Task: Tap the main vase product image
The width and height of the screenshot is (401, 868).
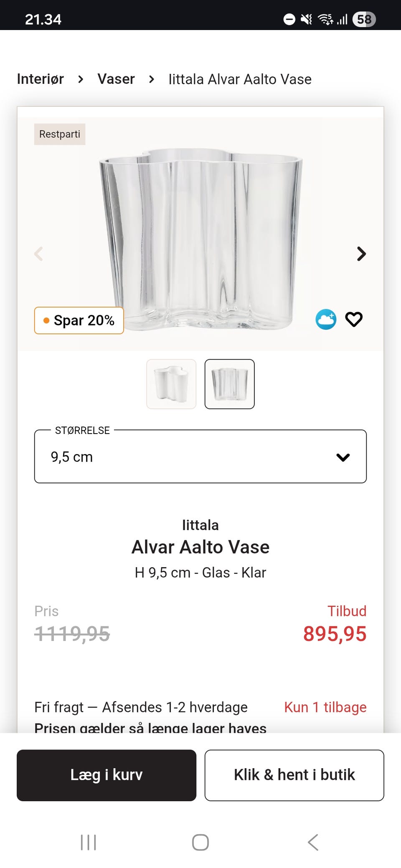Action: click(x=200, y=238)
